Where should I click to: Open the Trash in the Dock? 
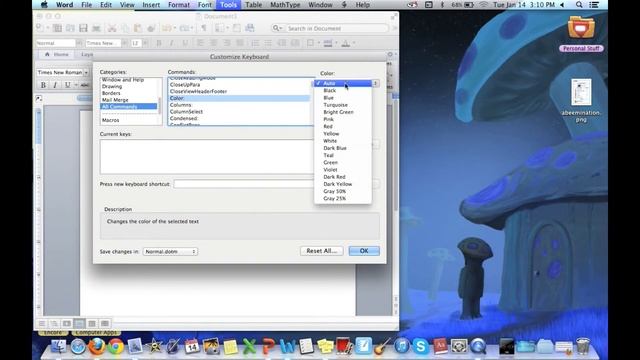point(583,347)
